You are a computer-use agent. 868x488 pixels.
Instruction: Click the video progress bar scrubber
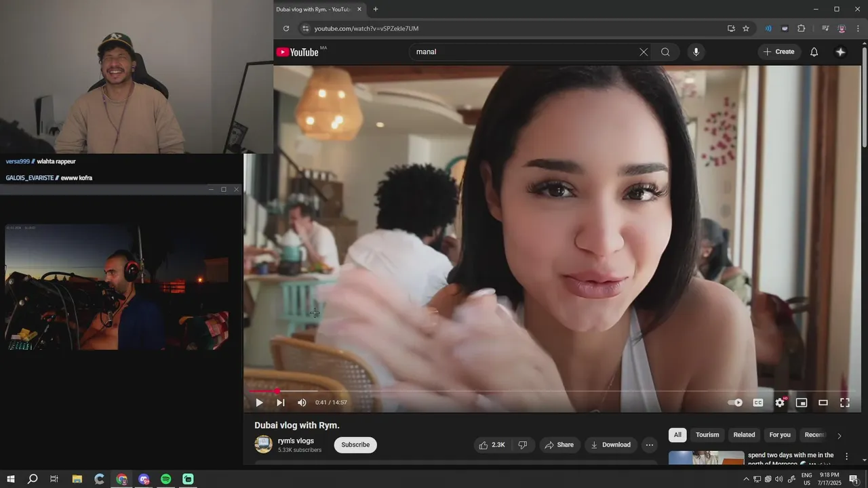click(277, 391)
